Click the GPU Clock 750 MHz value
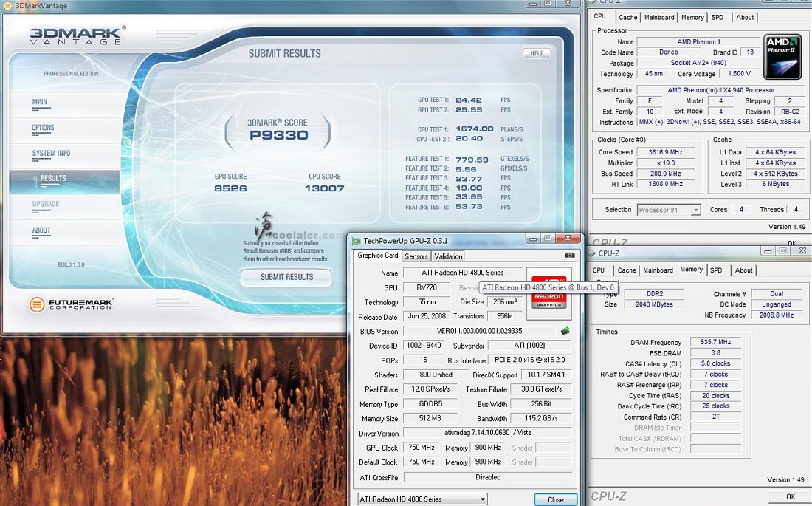Image resolution: width=812 pixels, height=506 pixels. click(422, 448)
